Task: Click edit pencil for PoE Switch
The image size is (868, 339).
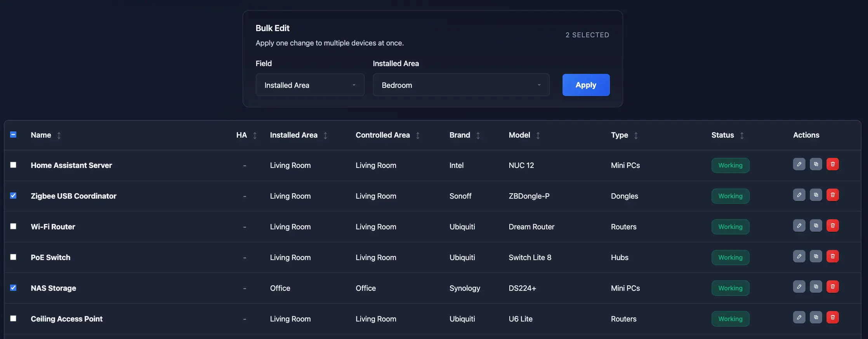Action: [x=799, y=257]
